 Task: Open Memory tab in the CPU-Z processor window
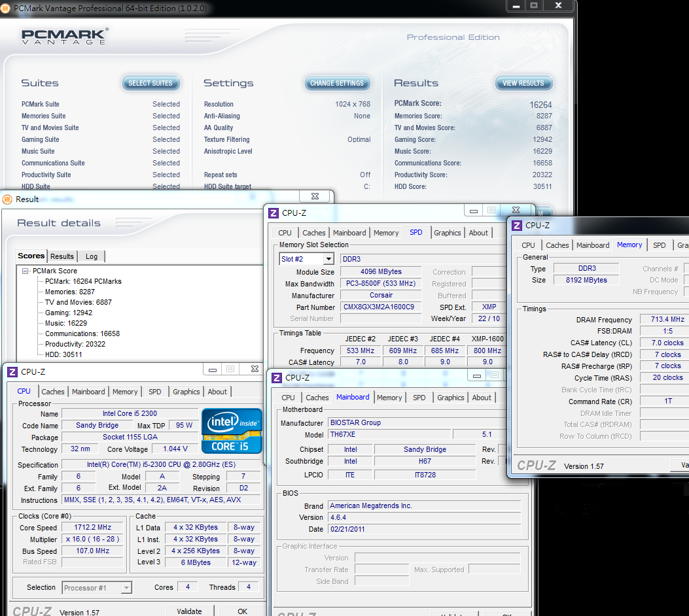tap(125, 392)
